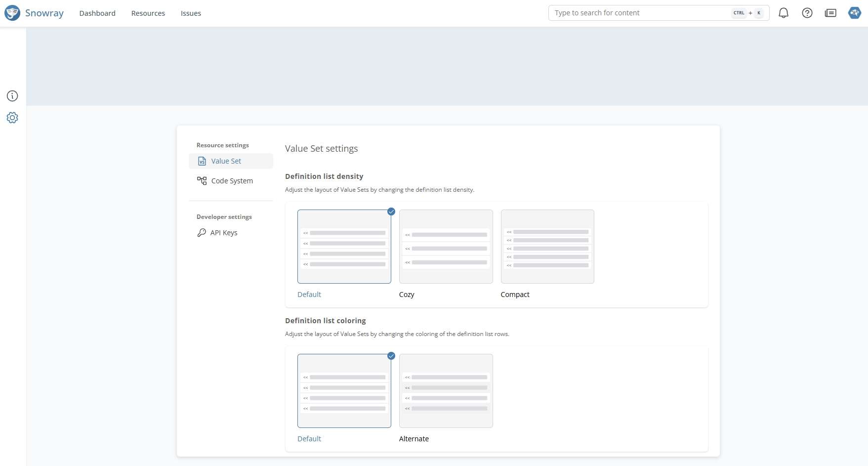Screen dimensions: 868x466
Task: Click the API Keys key icon
Action: click(202, 233)
